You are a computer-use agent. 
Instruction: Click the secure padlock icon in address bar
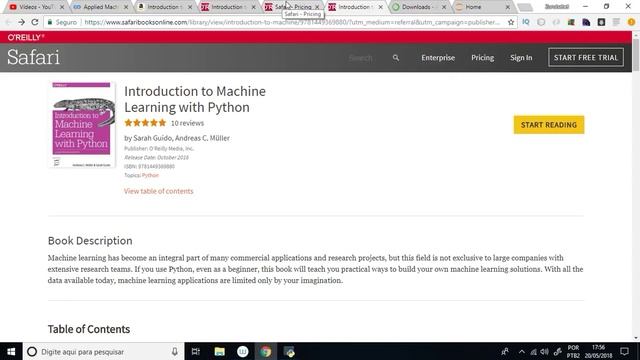pyautogui.click(x=50, y=22)
